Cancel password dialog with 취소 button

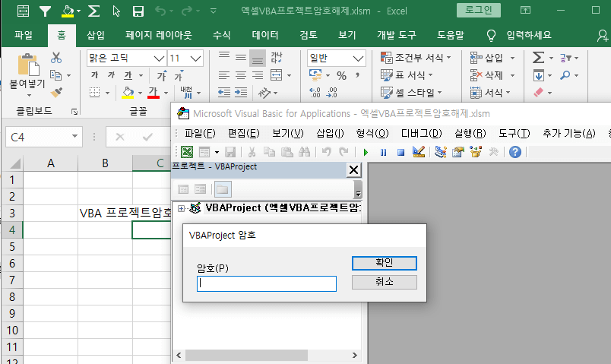pyautogui.click(x=385, y=282)
